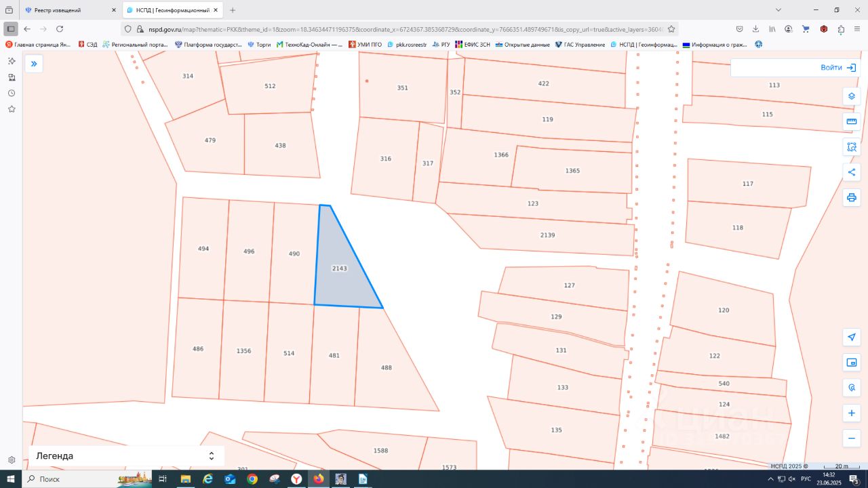Open the Windows notification center
The image size is (868, 488).
click(854, 479)
